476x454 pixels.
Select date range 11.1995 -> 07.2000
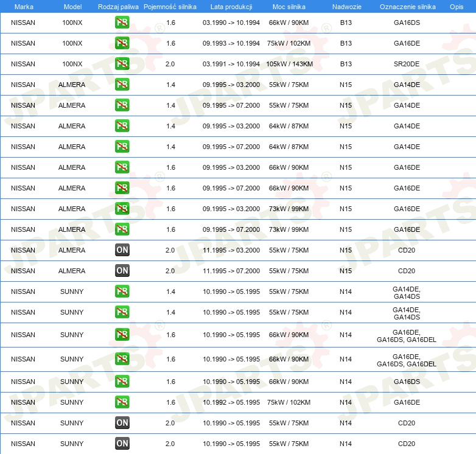231,271
